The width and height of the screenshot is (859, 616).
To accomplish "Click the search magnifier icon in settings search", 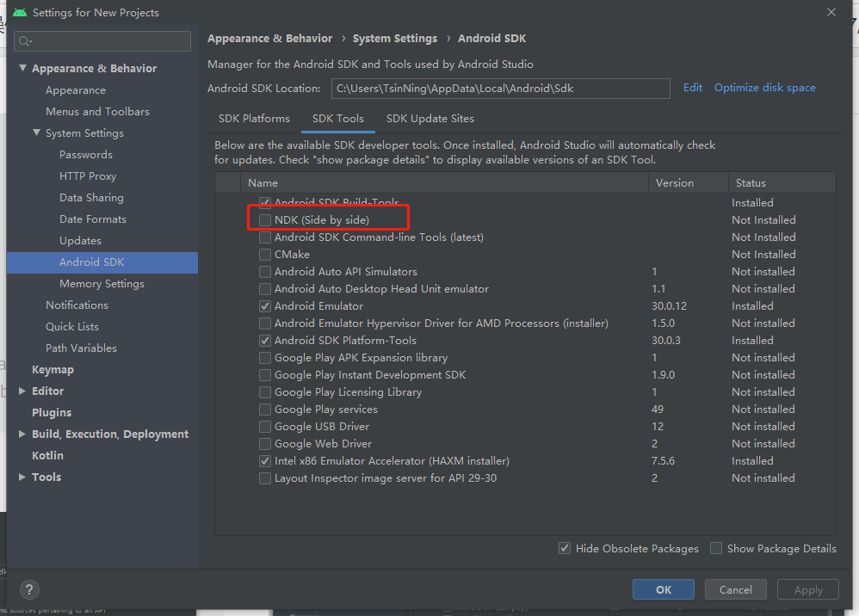I will point(25,41).
